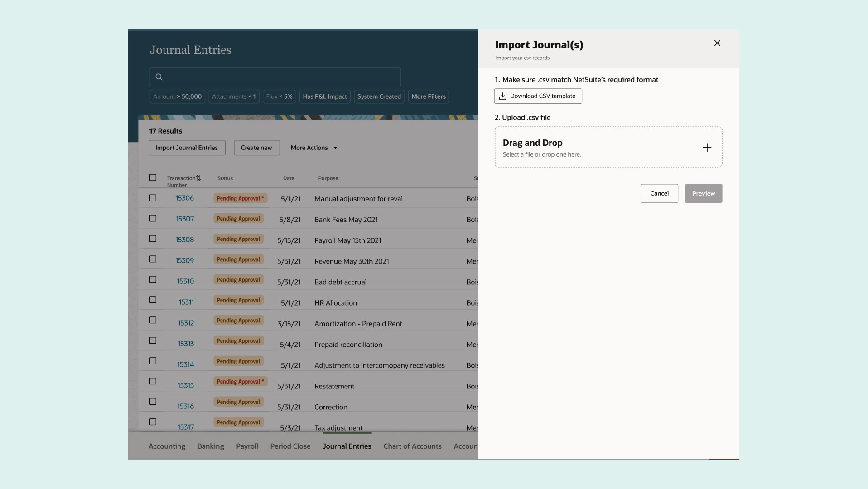Viewport: 868px width, 489px height.
Task: Check the box for transaction 15306
Action: tap(153, 198)
